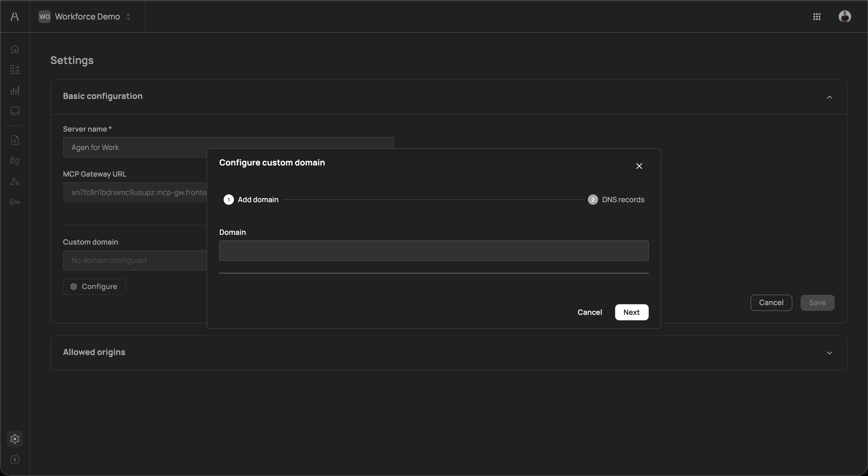Open the user profile avatar
The height and width of the screenshot is (476, 868).
(x=844, y=17)
